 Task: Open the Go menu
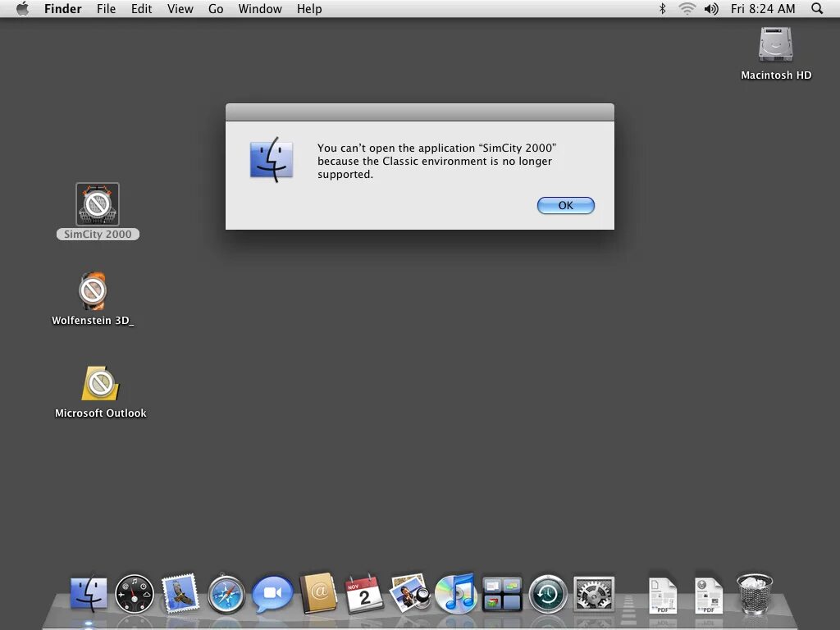(x=216, y=9)
